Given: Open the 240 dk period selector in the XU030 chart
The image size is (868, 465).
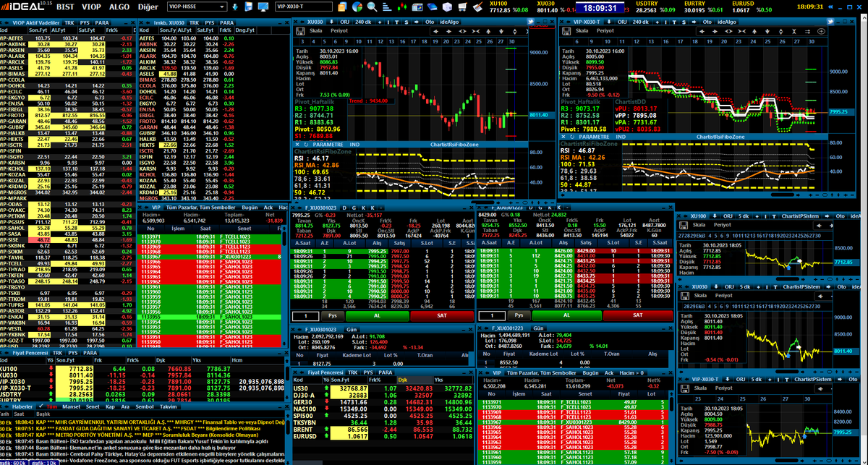Looking at the screenshot, I should (363, 22).
